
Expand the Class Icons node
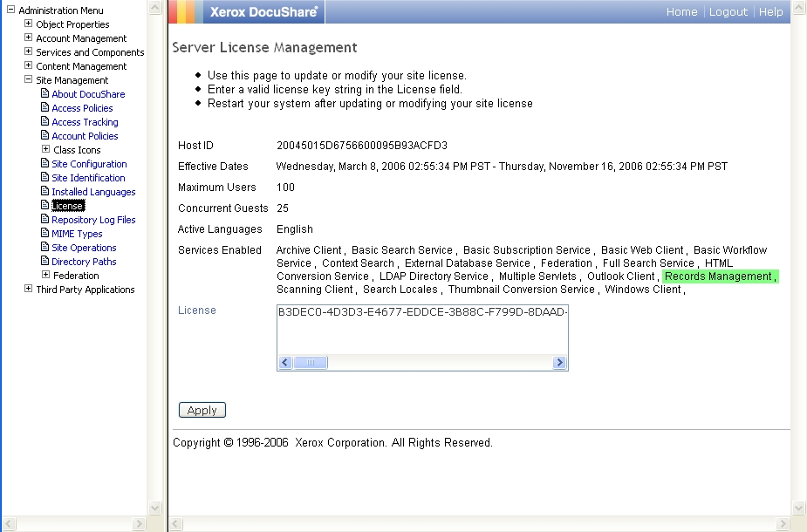(46, 148)
